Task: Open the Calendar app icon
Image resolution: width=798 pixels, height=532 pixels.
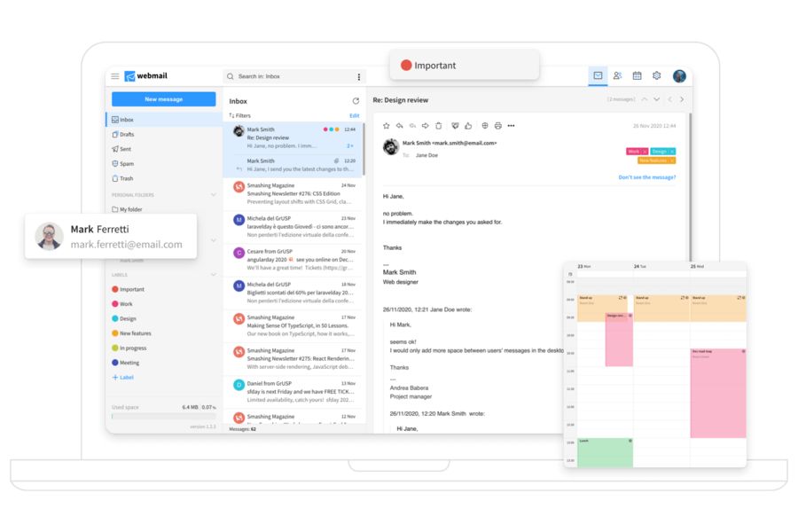Action: click(x=637, y=75)
